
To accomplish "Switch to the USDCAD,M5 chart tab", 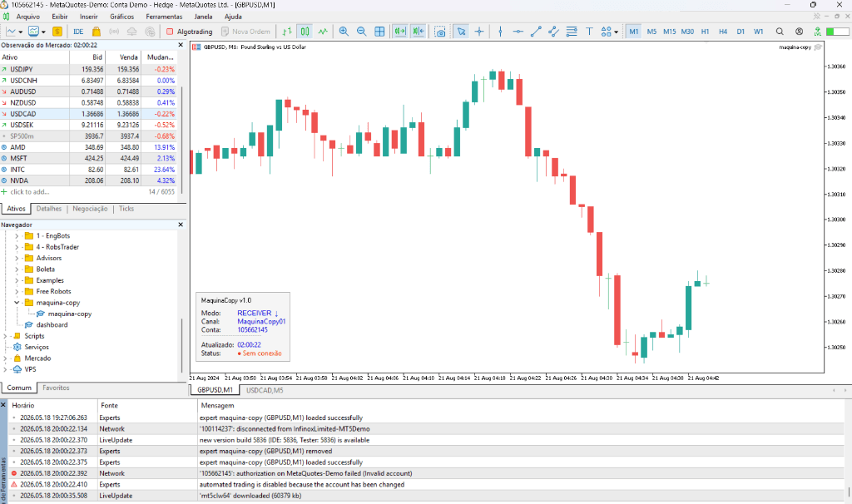I will [264, 390].
